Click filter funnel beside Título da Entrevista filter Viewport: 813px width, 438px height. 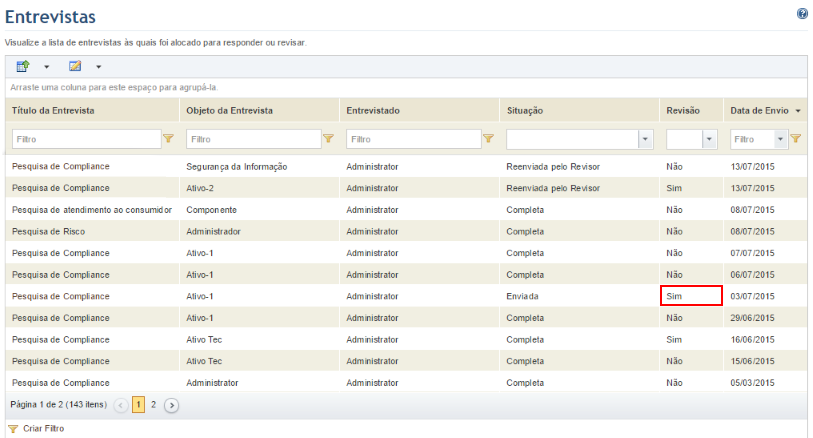click(x=169, y=138)
